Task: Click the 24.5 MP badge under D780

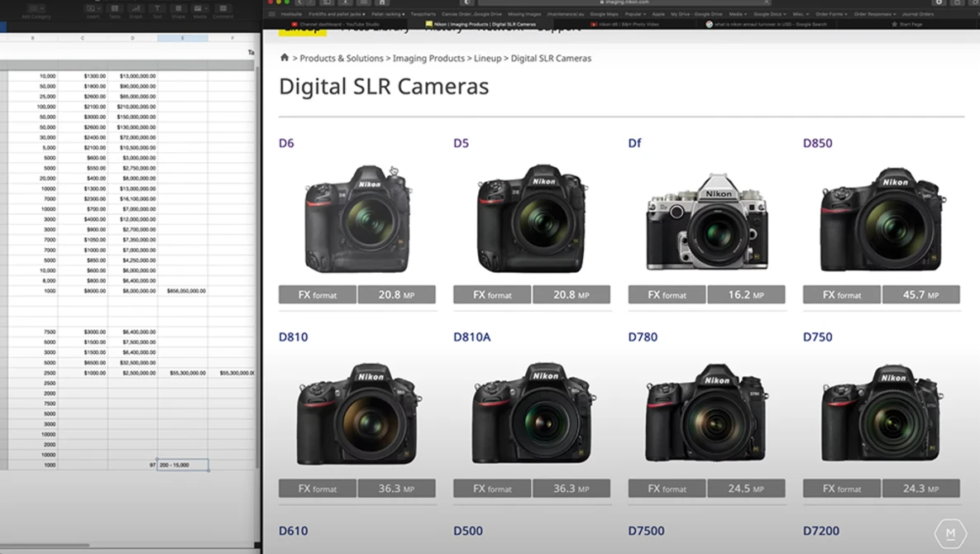Action: pyautogui.click(x=746, y=489)
